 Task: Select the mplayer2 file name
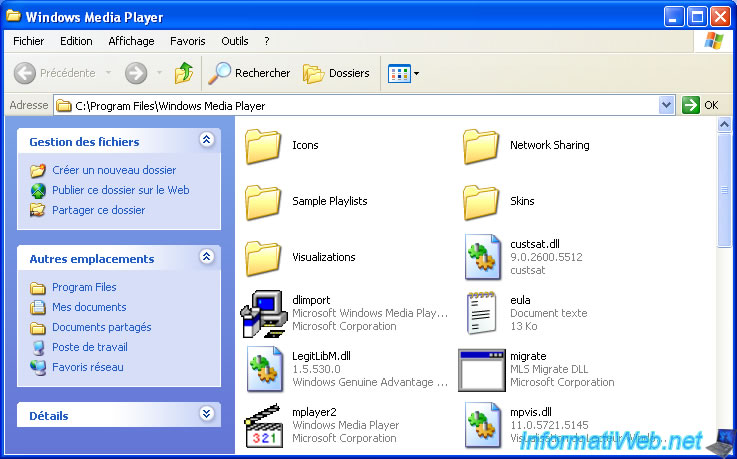(x=314, y=412)
